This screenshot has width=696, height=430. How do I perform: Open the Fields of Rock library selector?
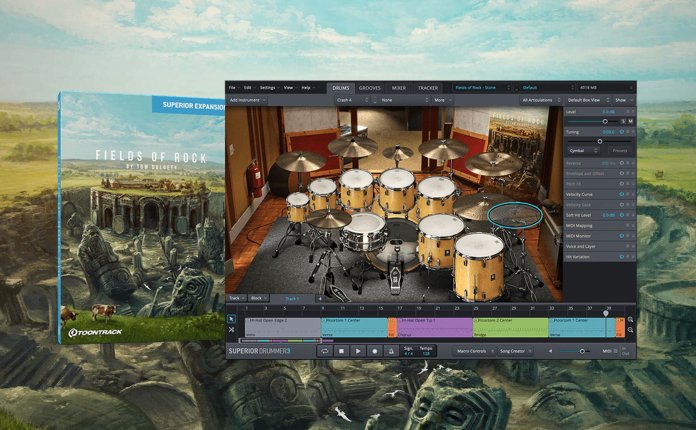click(482, 88)
